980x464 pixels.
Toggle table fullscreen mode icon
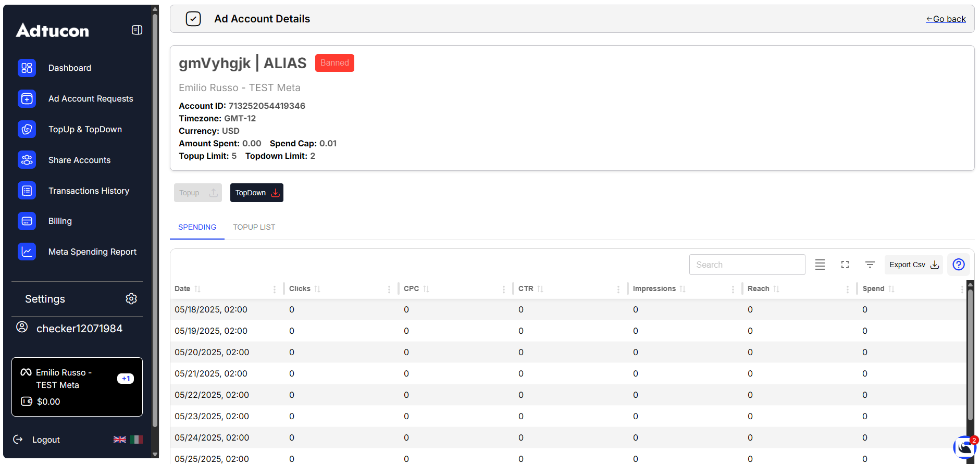(x=845, y=265)
